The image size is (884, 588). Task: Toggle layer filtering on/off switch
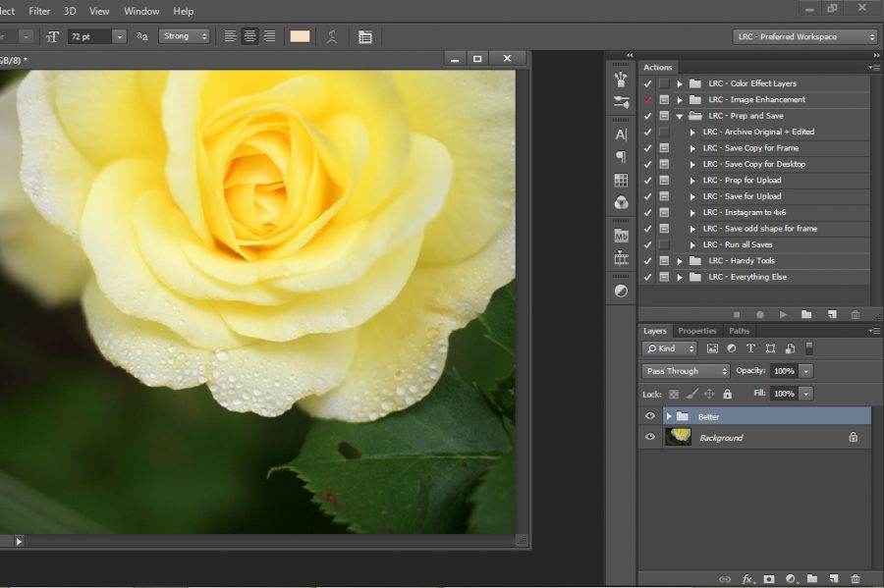[x=809, y=348]
